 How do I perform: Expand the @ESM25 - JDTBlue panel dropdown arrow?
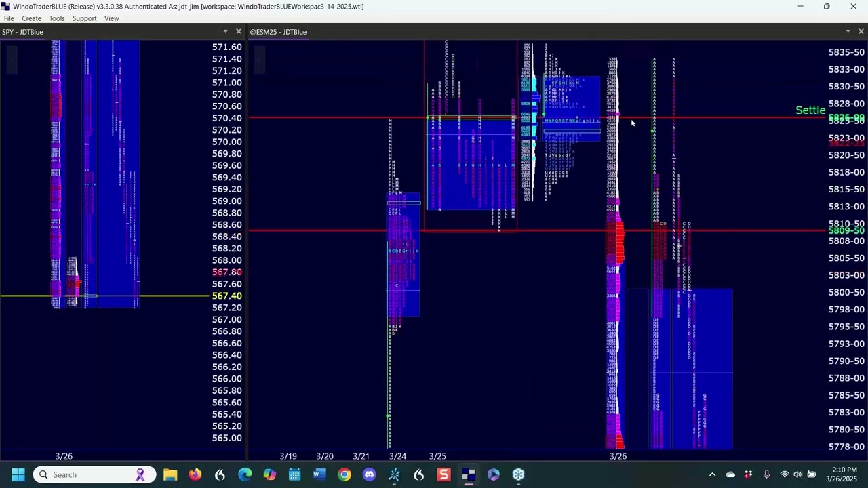coord(848,31)
